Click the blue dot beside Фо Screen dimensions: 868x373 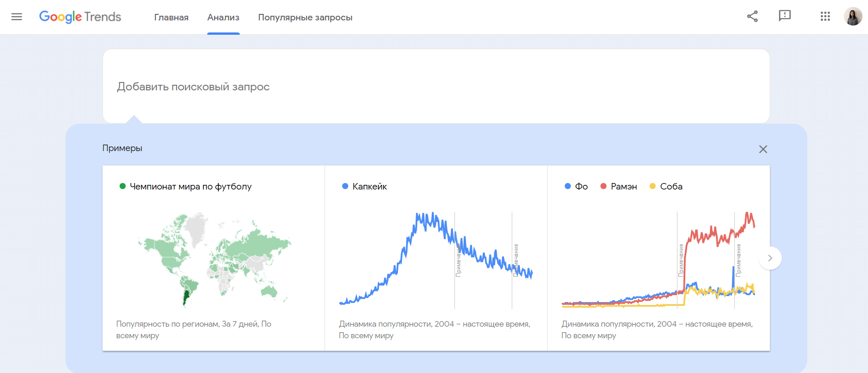568,186
